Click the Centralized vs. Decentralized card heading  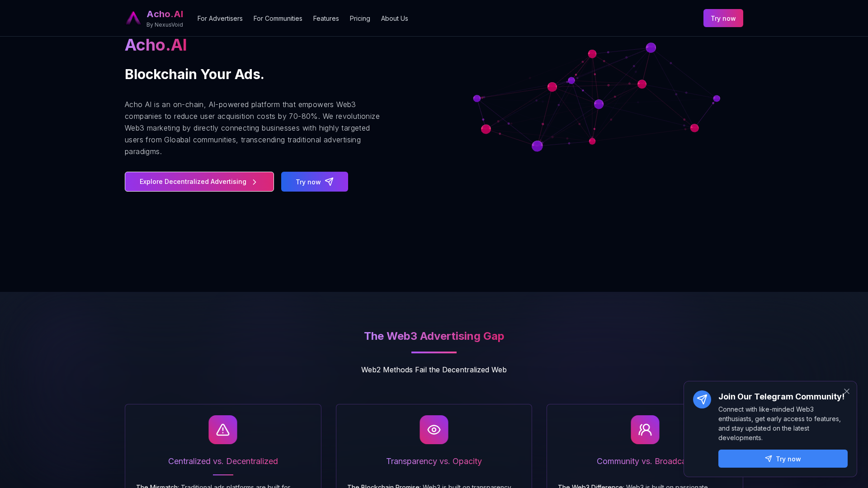click(x=223, y=461)
